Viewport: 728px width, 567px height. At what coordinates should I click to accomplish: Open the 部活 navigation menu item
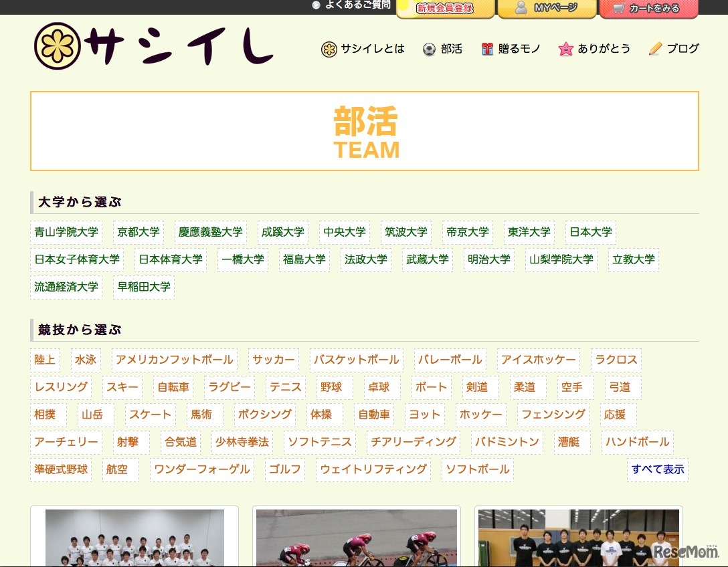tap(450, 49)
